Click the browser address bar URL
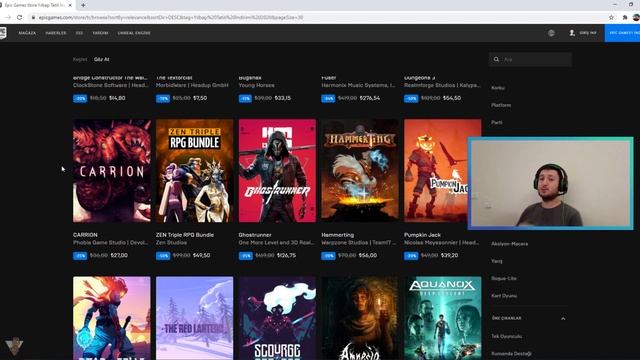This screenshot has width=640, height=360. pos(171,18)
